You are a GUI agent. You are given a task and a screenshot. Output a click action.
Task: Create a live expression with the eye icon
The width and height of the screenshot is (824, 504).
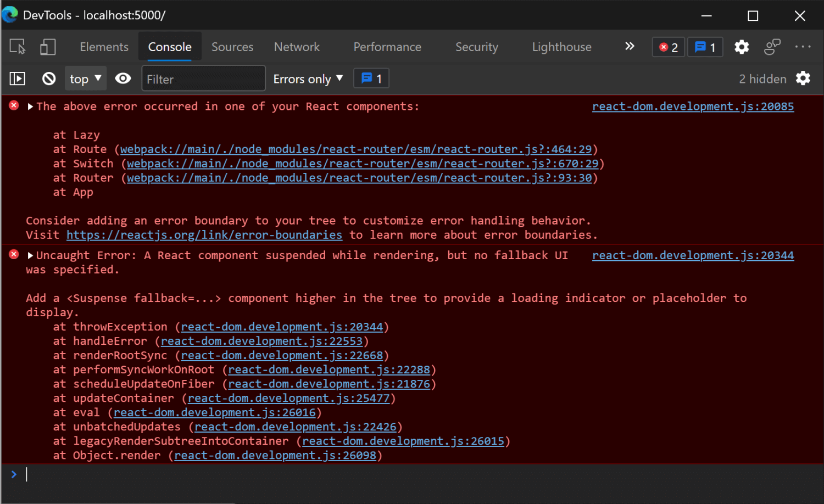point(123,78)
